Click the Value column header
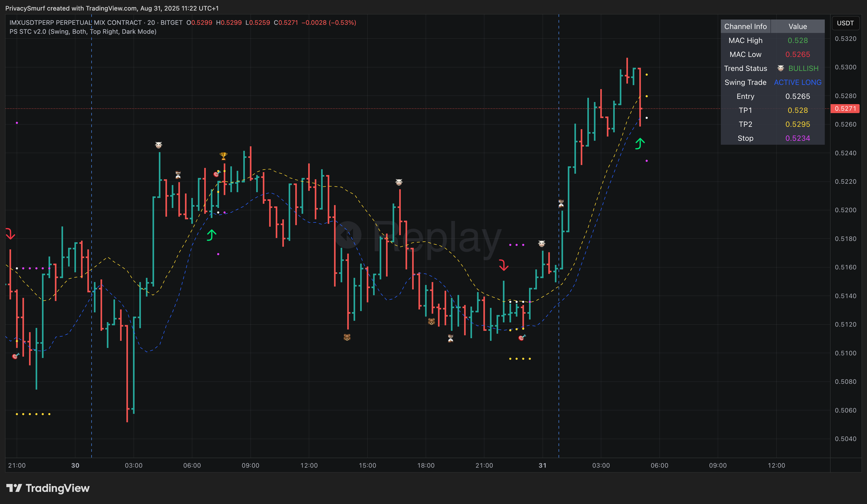Screen dimensions: 867x504 (x=798, y=26)
